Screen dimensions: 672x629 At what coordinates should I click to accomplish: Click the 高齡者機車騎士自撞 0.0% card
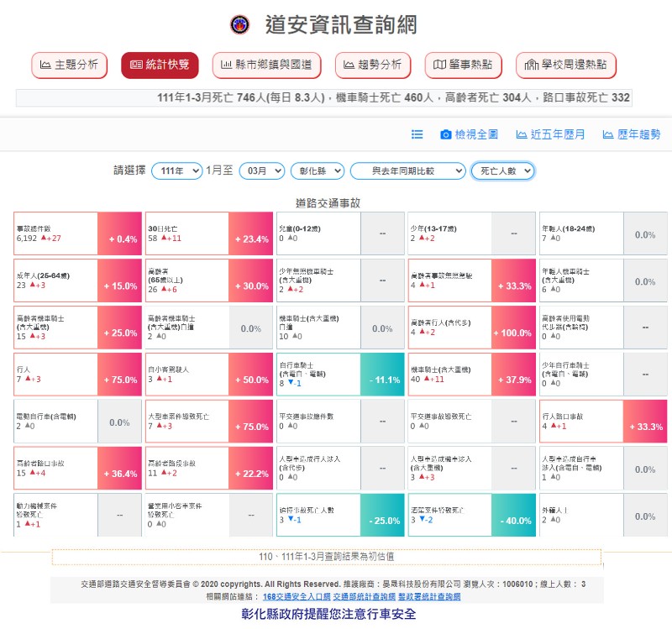[209, 328]
